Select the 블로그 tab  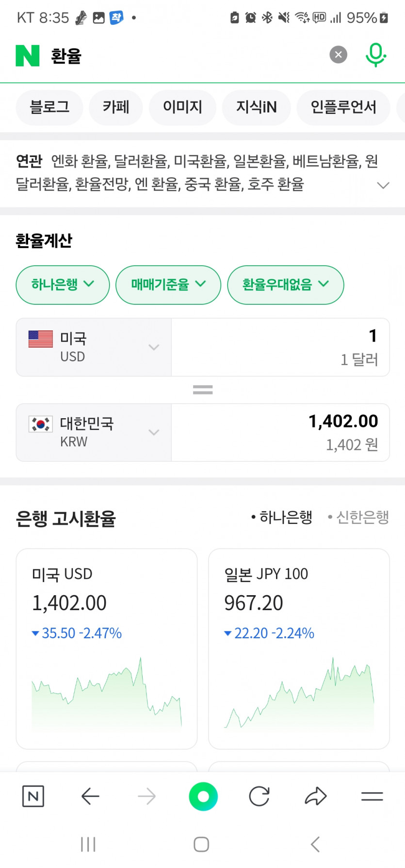[49, 107]
